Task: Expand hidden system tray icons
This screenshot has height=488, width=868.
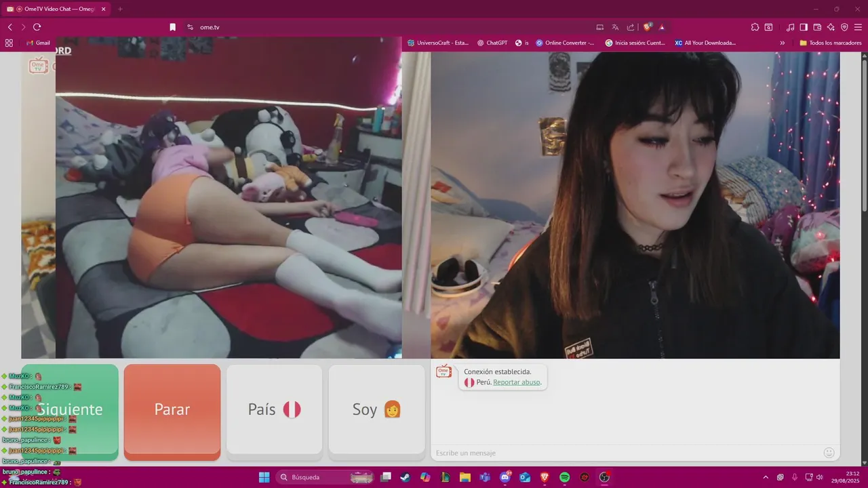Action: (766, 477)
